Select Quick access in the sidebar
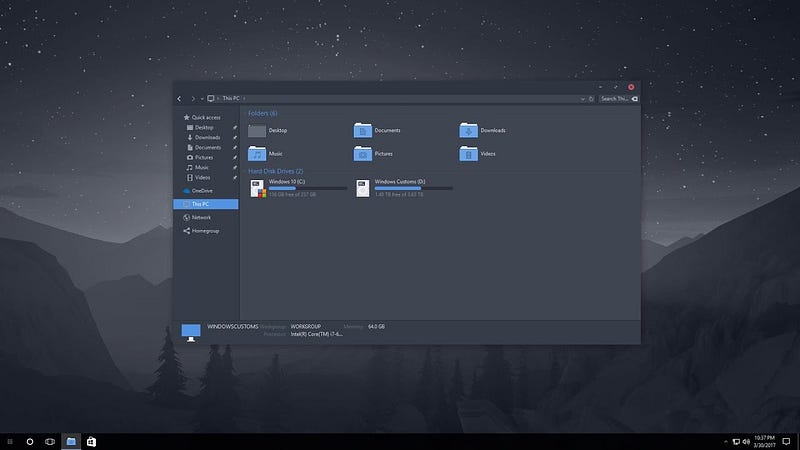The image size is (800, 450). 202,117
